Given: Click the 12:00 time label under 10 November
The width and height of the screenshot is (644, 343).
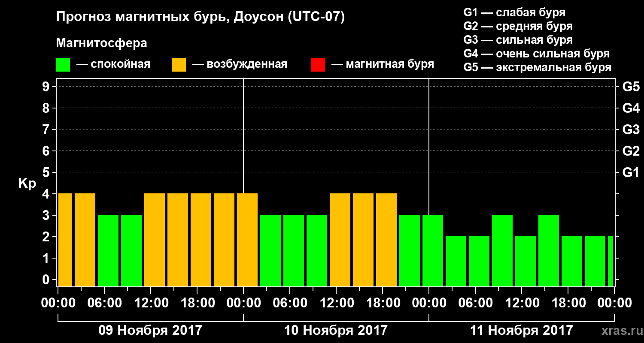Looking at the screenshot, I should (336, 303).
